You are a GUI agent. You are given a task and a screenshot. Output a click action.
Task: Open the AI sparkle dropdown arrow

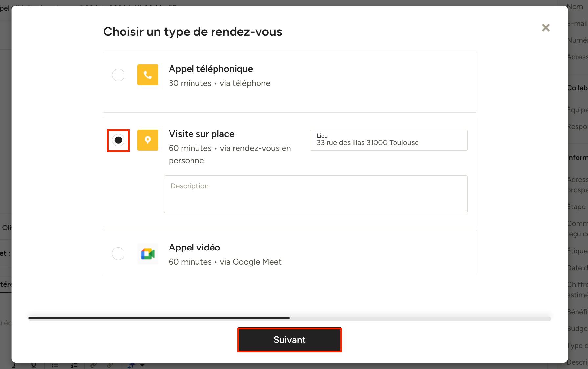(x=142, y=365)
